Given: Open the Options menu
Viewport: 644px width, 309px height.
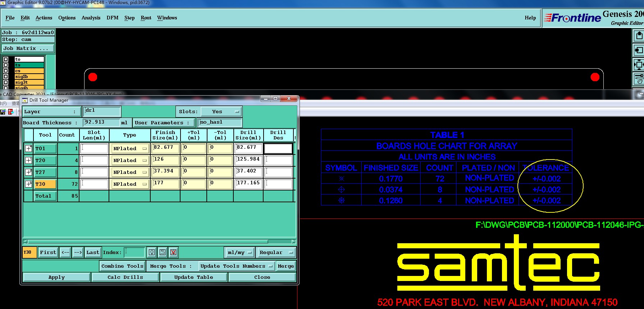Looking at the screenshot, I should coord(67,18).
